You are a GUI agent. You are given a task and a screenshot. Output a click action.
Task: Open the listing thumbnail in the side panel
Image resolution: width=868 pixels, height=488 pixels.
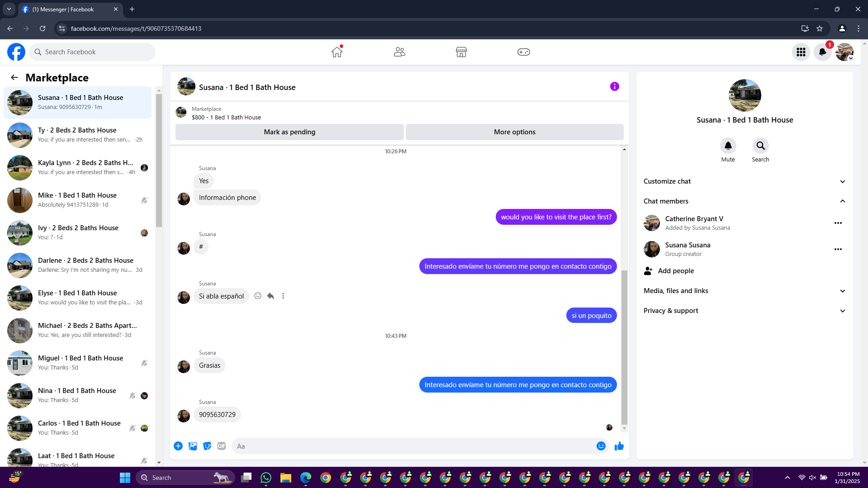coord(745,95)
